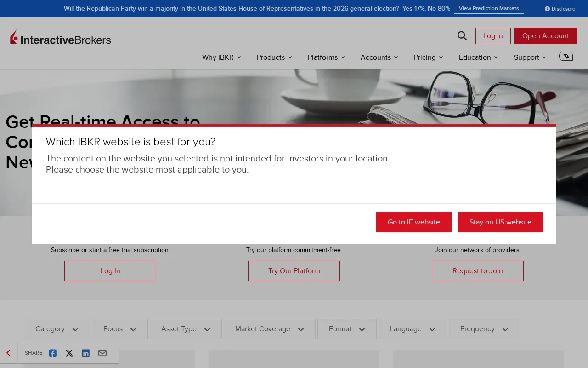Click the header Log In button
Viewport: 588px width, 368px height.
(x=493, y=36)
